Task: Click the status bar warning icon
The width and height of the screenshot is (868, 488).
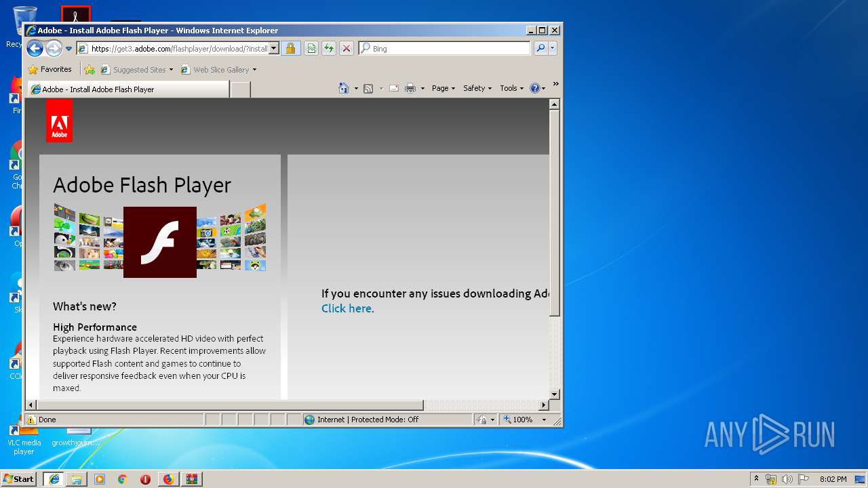Action: tap(31, 420)
